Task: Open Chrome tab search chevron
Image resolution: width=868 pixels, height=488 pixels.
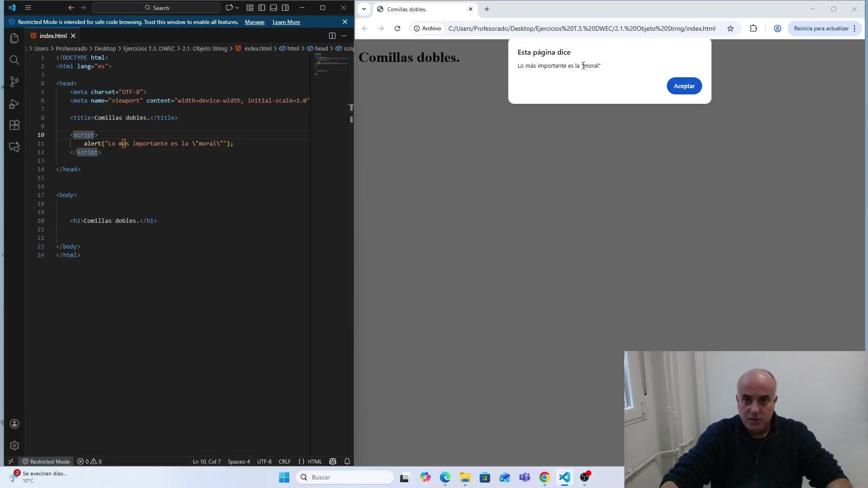Action: [364, 9]
